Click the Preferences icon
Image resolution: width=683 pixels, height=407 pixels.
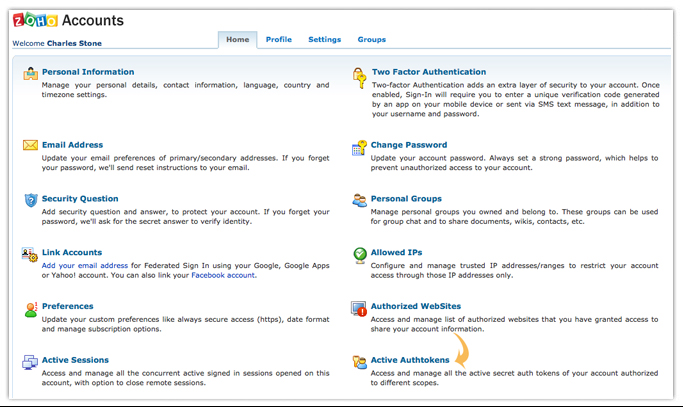coord(30,309)
